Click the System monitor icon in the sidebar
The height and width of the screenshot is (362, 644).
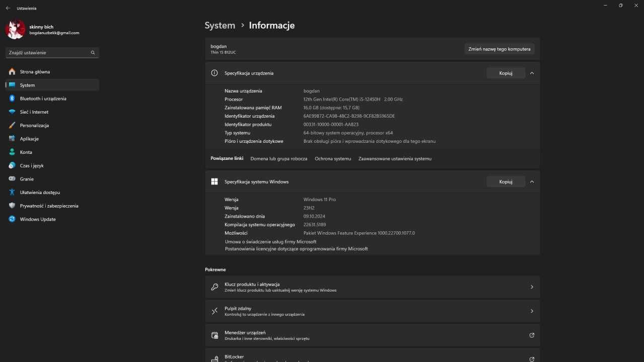pyautogui.click(x=12, y=85)
